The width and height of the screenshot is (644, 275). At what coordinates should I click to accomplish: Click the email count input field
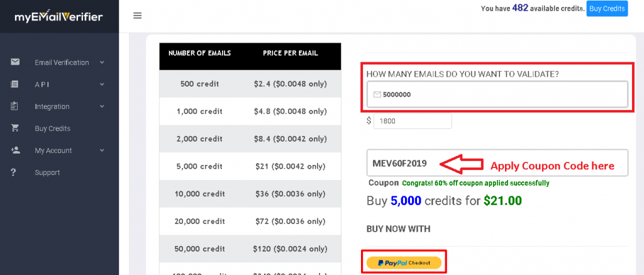497,94
